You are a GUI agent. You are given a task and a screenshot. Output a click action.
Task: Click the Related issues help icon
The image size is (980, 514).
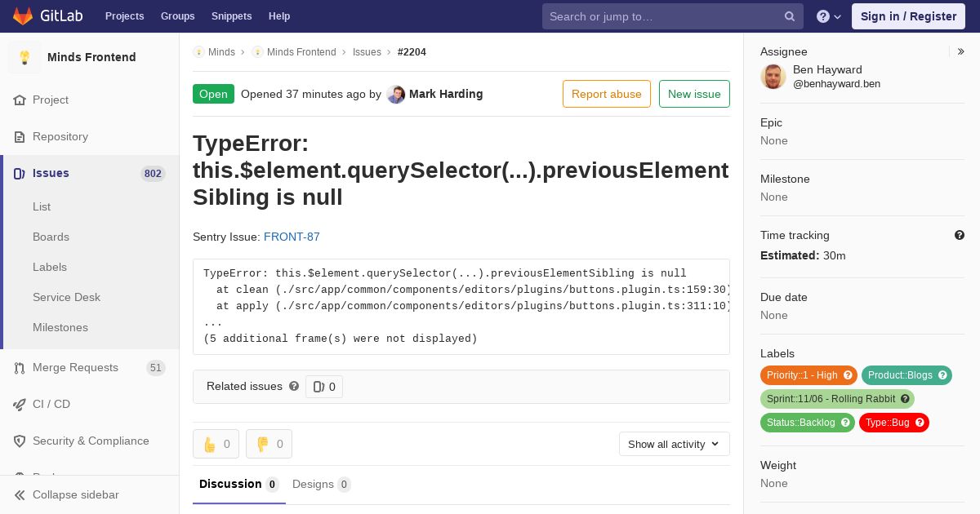(x=294, y=386)
